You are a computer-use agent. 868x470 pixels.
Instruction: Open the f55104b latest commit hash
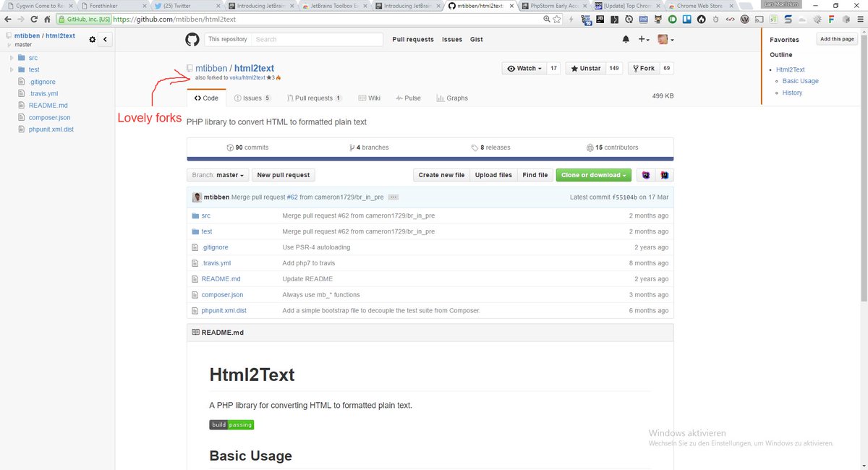point(625,197)
